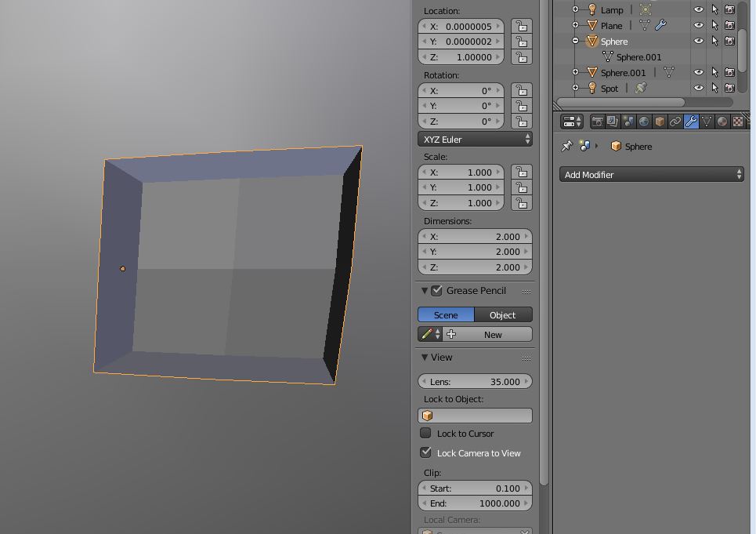Open the Render Layers properties tab
The width and height of the screenshot is (756, 534).
coord(613,122)
